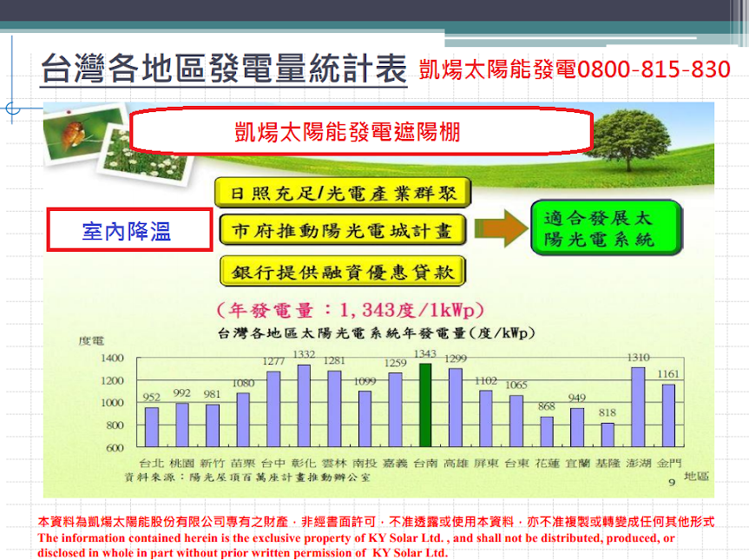Click the yellow box 銀行提供融資優惠貸款

tap(343, 272)
